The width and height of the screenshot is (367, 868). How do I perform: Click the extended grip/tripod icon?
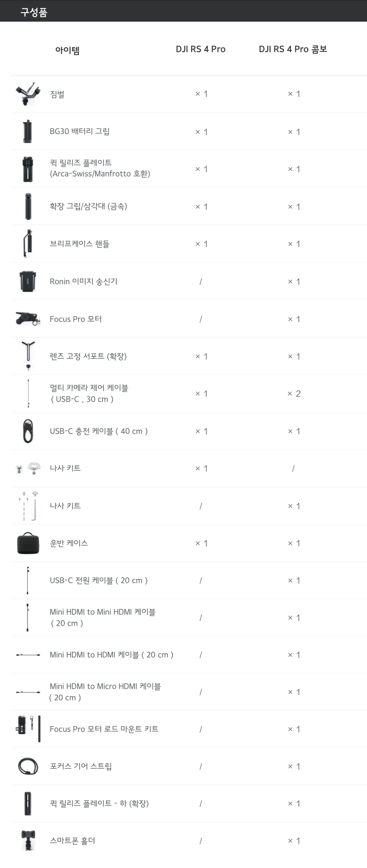28,206
